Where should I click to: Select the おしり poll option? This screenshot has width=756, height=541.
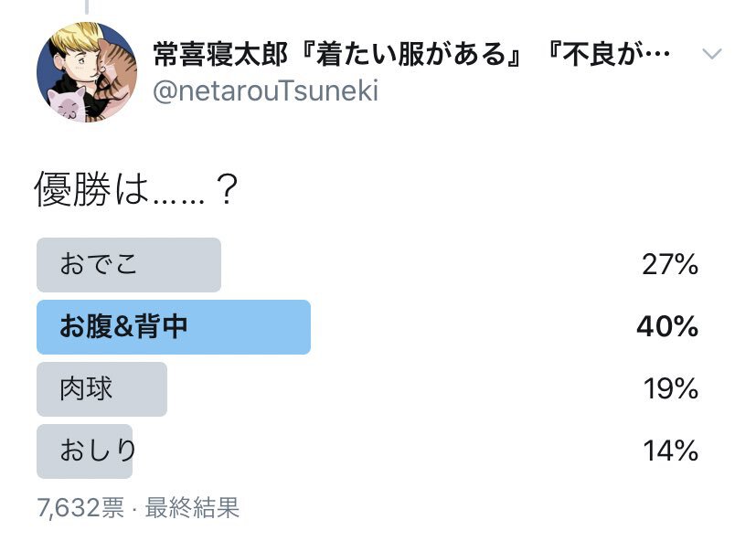pos(85,451)
